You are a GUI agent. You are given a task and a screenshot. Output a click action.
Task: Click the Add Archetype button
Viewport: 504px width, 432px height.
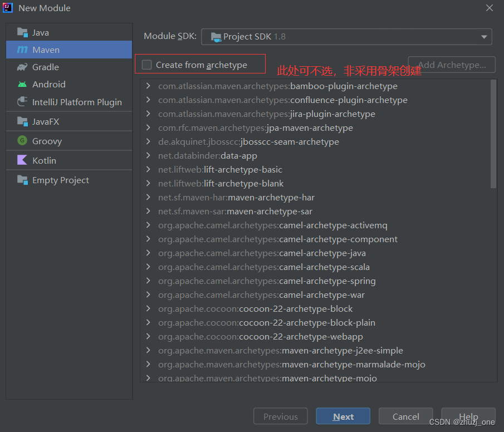tap(452, 65)
